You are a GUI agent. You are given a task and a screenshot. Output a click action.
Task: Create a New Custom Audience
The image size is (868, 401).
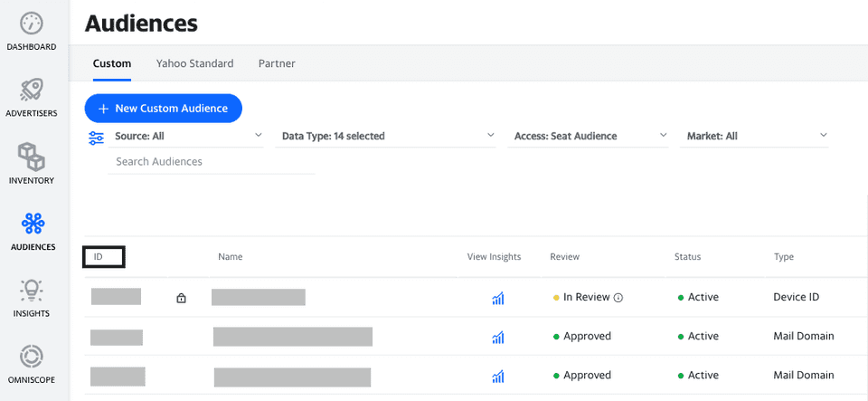[164, 109]
